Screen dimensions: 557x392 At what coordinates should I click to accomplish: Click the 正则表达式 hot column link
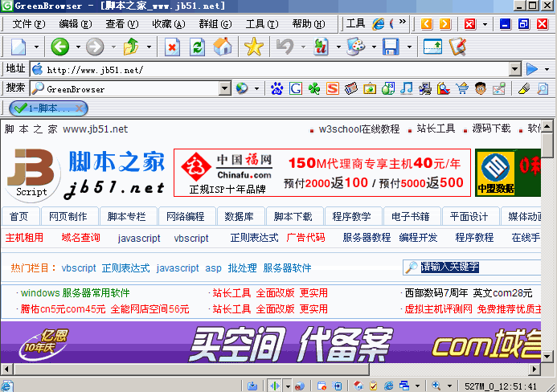tap(125, 267)
